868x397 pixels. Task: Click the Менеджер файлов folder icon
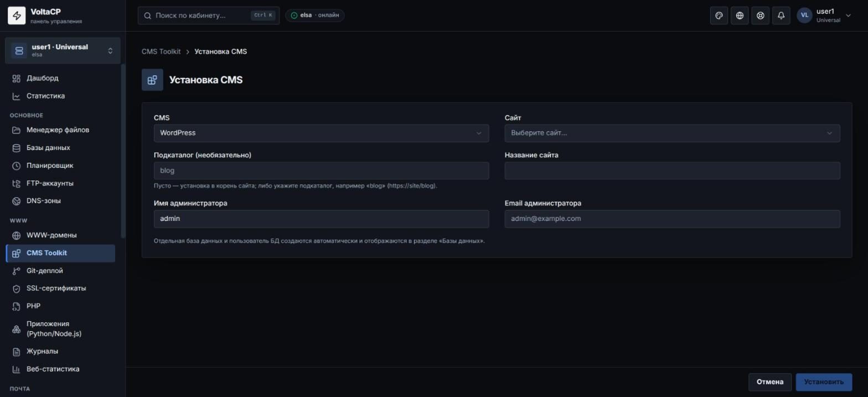pyautogui.click(x=17, y=130)
